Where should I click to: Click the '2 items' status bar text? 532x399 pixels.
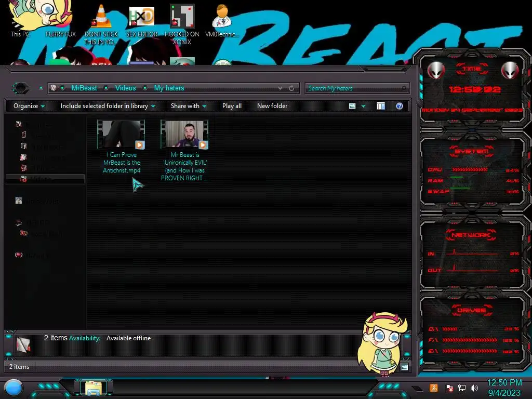[x=19, y=367]
